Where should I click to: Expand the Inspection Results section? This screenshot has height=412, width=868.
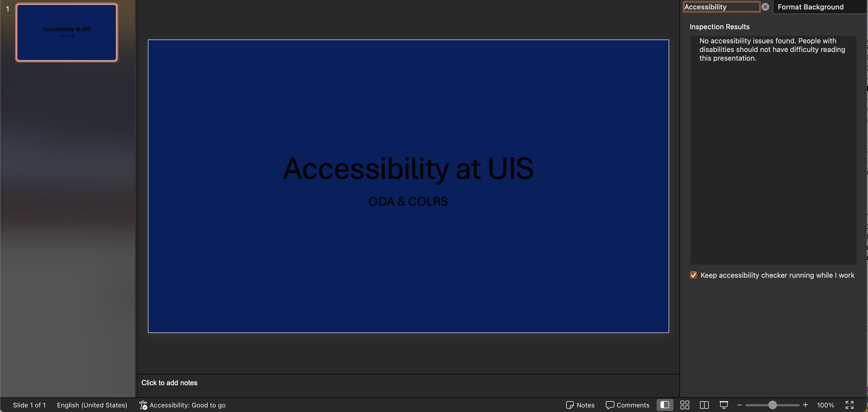point(720,26)
